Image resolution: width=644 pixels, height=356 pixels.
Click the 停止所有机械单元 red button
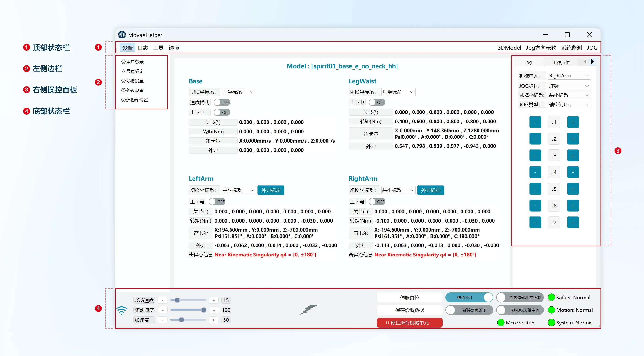tap(409, 323)
